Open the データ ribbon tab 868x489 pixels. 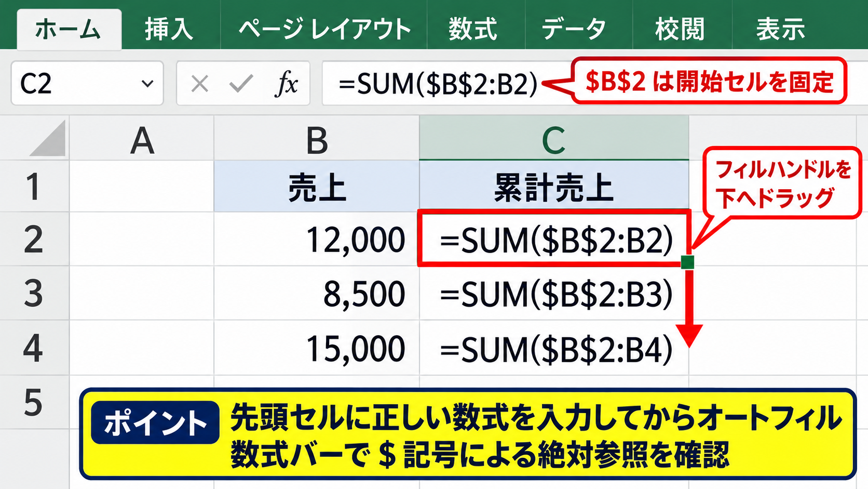[574, 29]
